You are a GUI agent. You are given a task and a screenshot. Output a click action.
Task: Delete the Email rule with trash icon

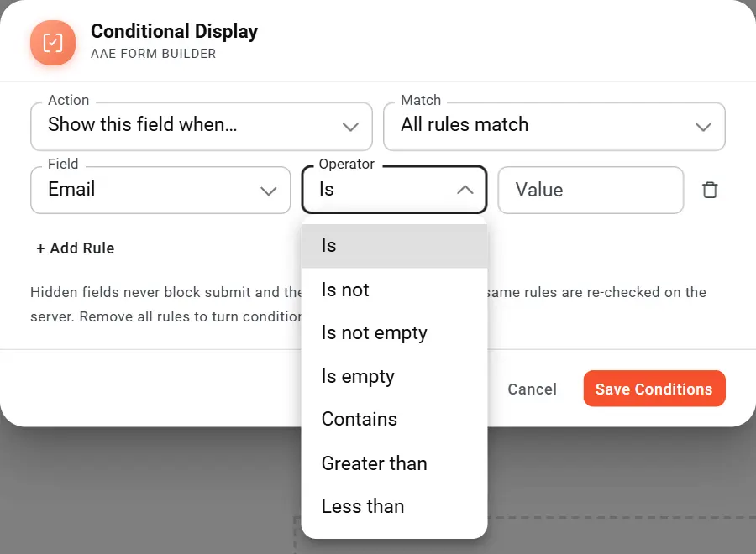[710, 190]
